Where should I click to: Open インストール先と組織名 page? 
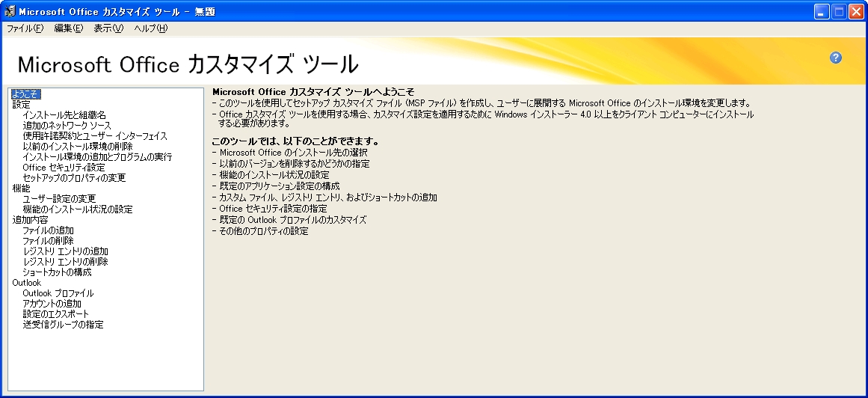click(64, 115)
